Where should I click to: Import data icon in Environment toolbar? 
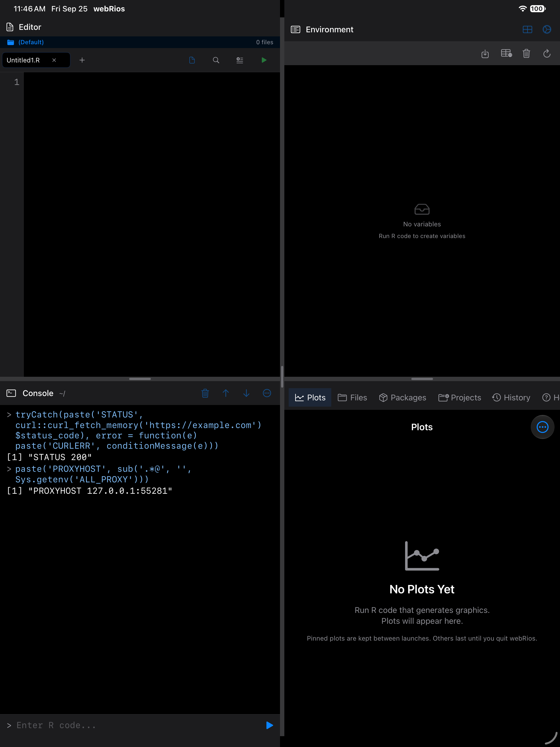click(x=485, y=54)
